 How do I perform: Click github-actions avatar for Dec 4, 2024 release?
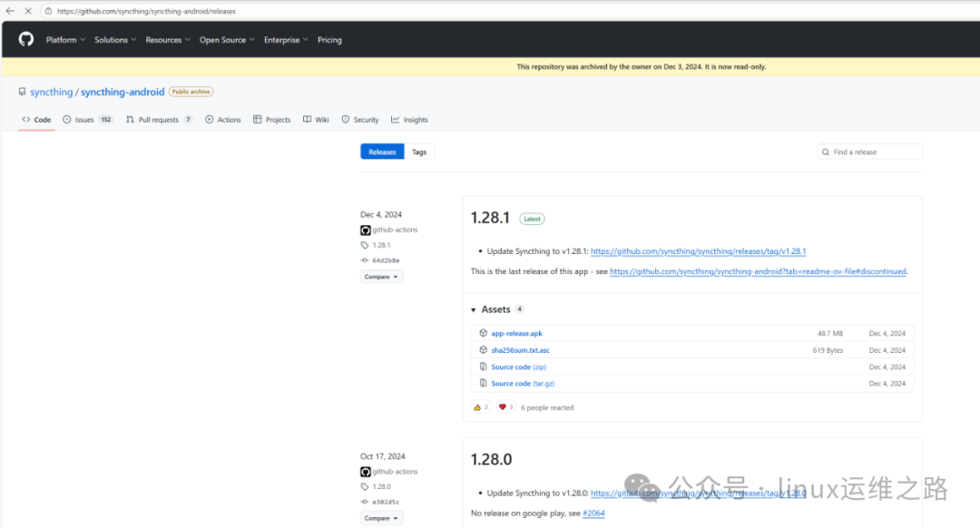(366, 230)
